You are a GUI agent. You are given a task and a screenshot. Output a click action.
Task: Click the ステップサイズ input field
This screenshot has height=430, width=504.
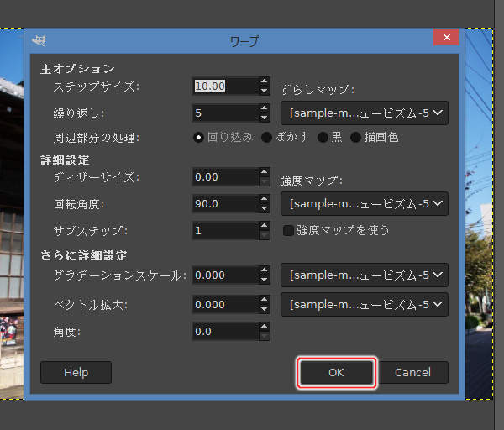tap(226, 87)
